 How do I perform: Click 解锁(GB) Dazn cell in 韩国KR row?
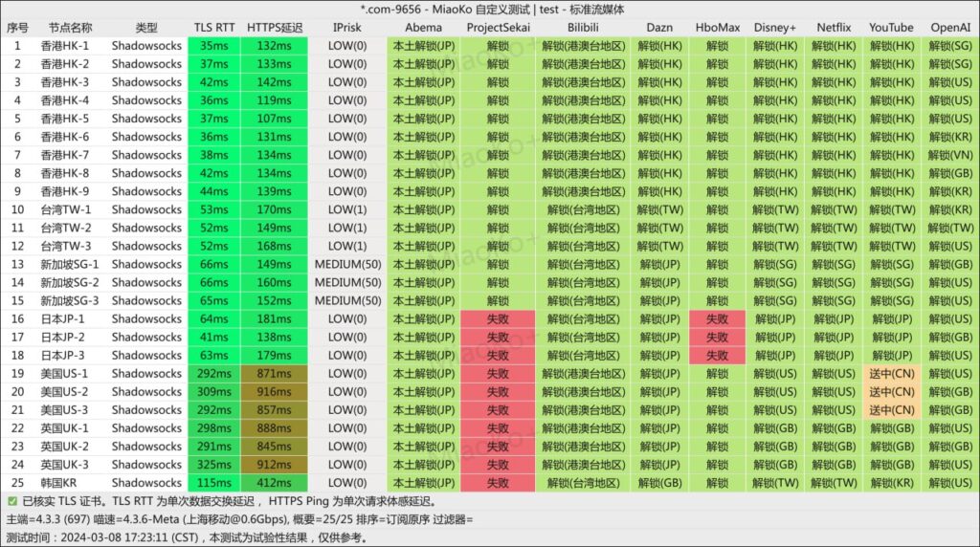point(659,483)
